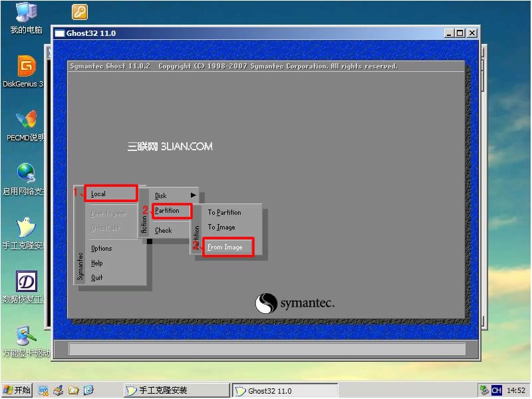Select Partition in the Action submenu

(x=172, y=211)
